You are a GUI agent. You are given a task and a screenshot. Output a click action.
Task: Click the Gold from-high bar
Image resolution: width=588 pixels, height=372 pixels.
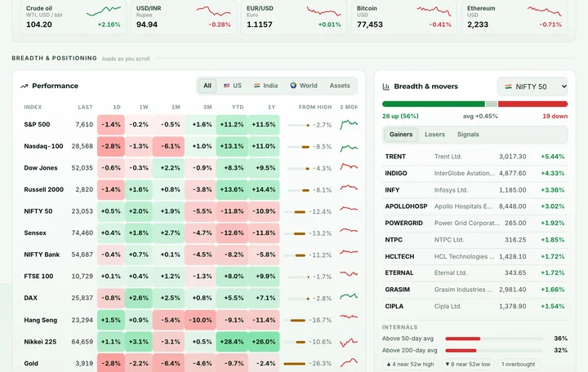(x=295, y=363)
